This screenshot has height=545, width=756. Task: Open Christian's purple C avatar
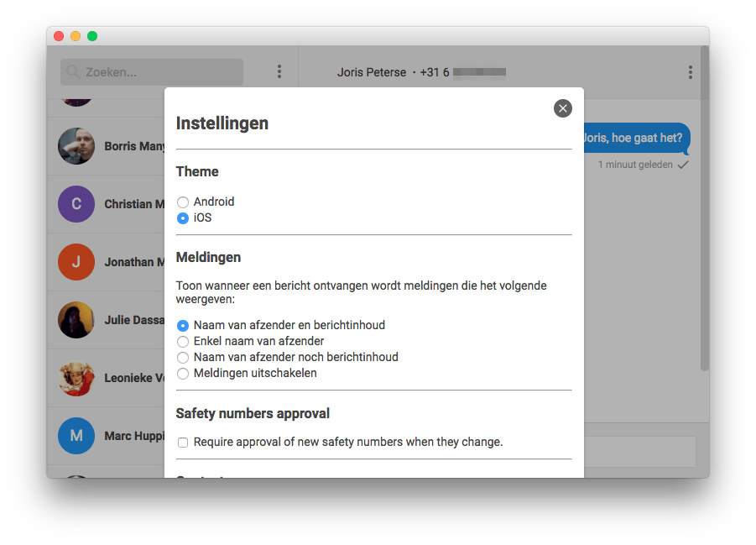[76, 204]
